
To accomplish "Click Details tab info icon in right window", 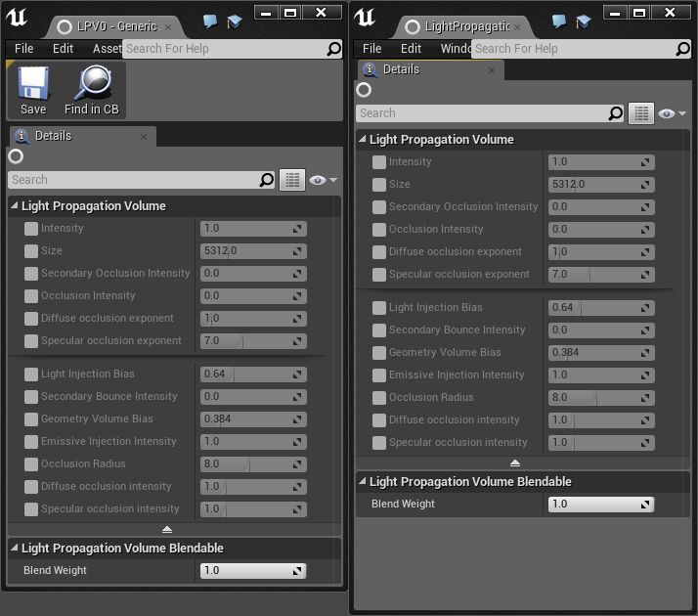I will [x=370, y=69].
